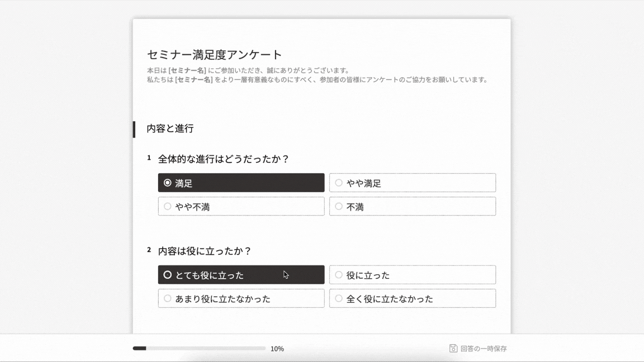This screenshot has height=362, width=644.
Task: Pick the やや不満 radio option
Action: click(241, 206)
